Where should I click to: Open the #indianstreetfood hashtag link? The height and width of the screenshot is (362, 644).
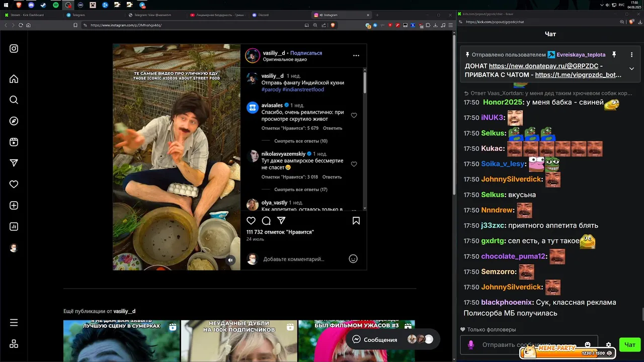pos(303,89)
